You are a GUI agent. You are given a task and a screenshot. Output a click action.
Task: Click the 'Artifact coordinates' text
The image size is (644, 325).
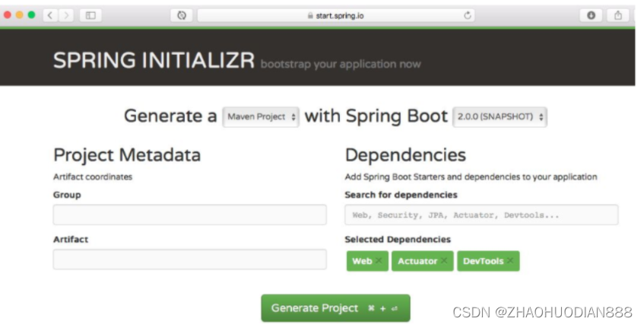[x=93, y=177]
